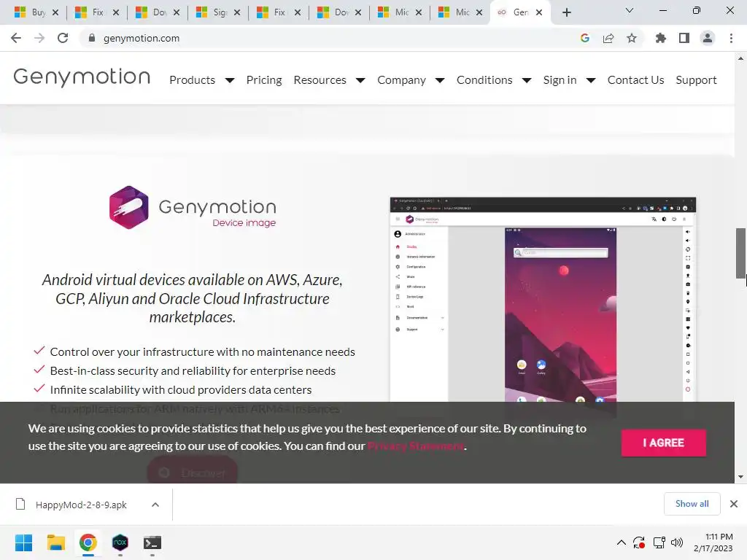Expand the Sign in dropdown arrow
Screen dimensions: 747x560
(591, 80)
